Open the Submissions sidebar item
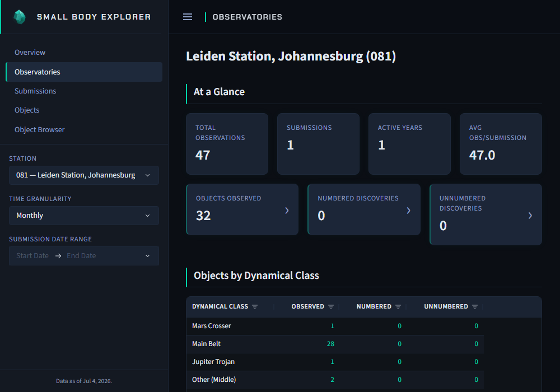The height and width of the screenshot is (392, 560). click(x=35, y=91)
